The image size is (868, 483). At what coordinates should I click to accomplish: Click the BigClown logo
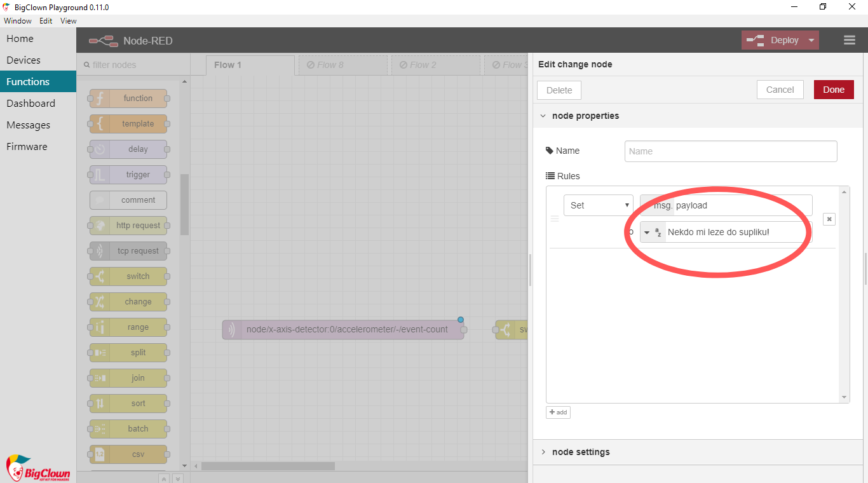pos(37,468)
